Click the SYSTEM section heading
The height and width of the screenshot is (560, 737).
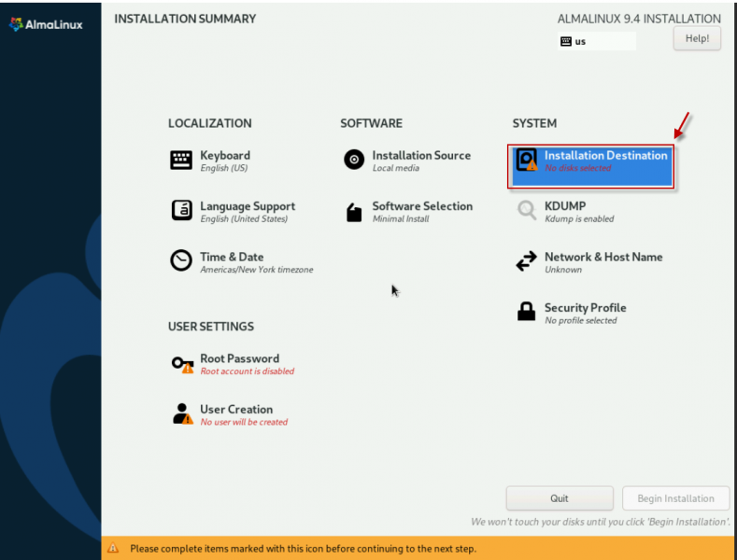534,123
